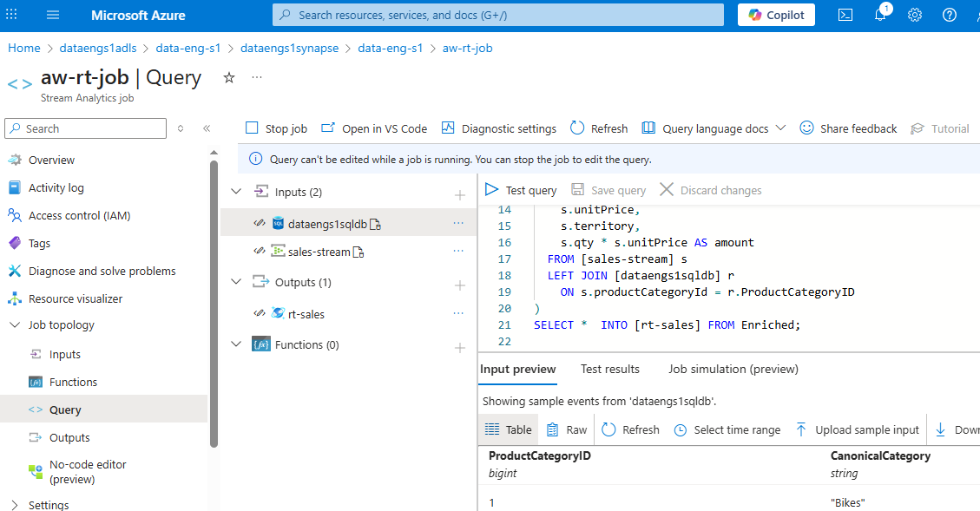Refresh the input preview
The height and width of the screenshot is (511, 980).
[x=631, y=429]
